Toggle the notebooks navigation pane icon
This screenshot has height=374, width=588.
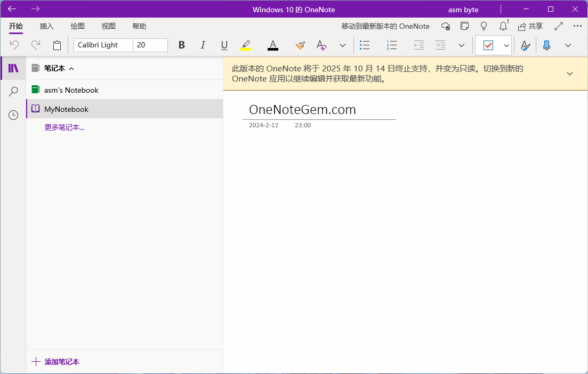(13, 68)
